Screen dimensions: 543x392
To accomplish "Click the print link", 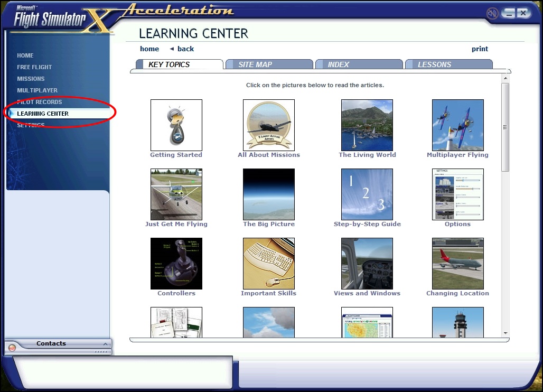I will (x=480, y=49).
